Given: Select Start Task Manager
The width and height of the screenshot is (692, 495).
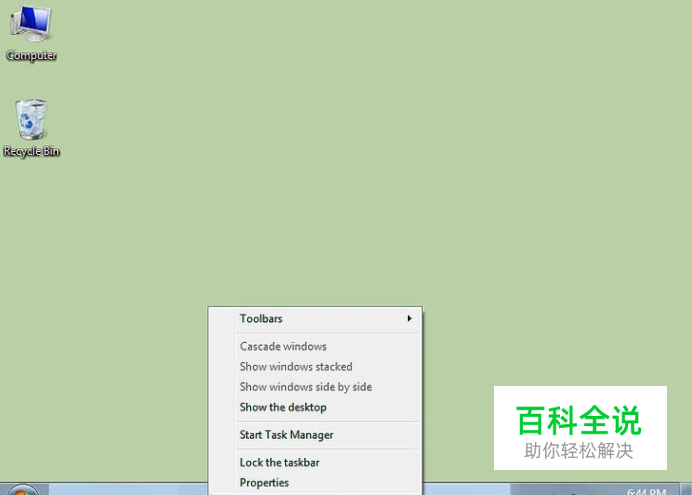Looking at the screenshot, I should pyautogui.click(x=315, y=435).
